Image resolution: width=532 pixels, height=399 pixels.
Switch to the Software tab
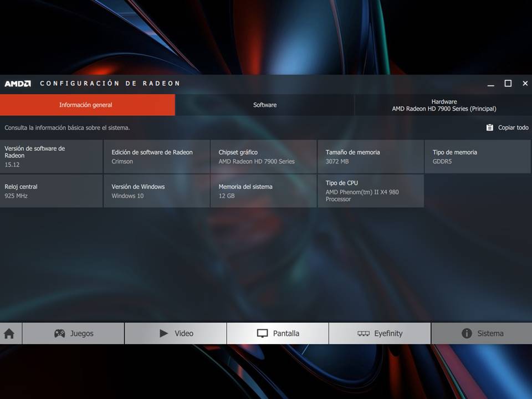(265, 105)
